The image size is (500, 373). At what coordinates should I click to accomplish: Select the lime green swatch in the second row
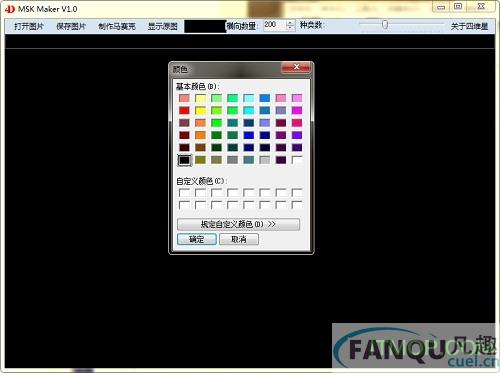point(216,110)
